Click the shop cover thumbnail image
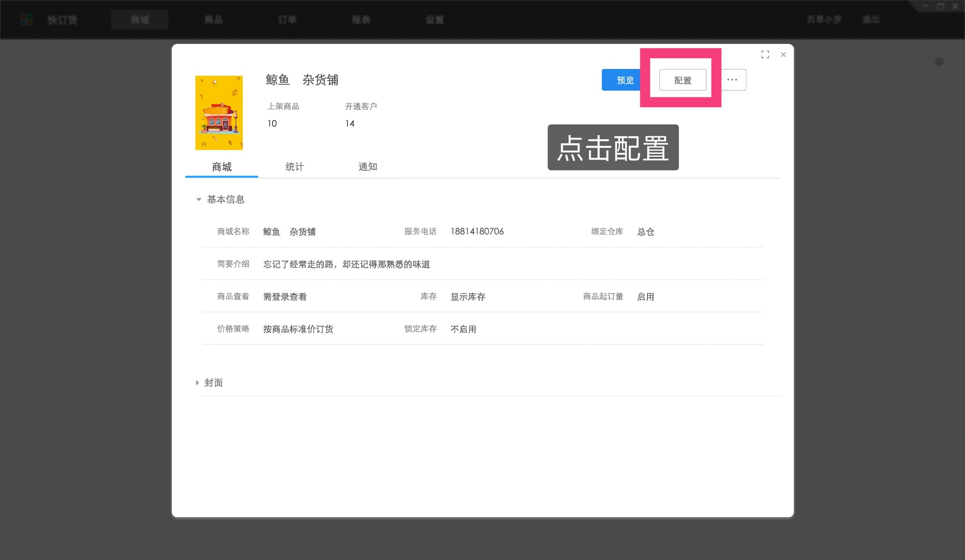Screen dimensions: 965x560 pos(219,112)
